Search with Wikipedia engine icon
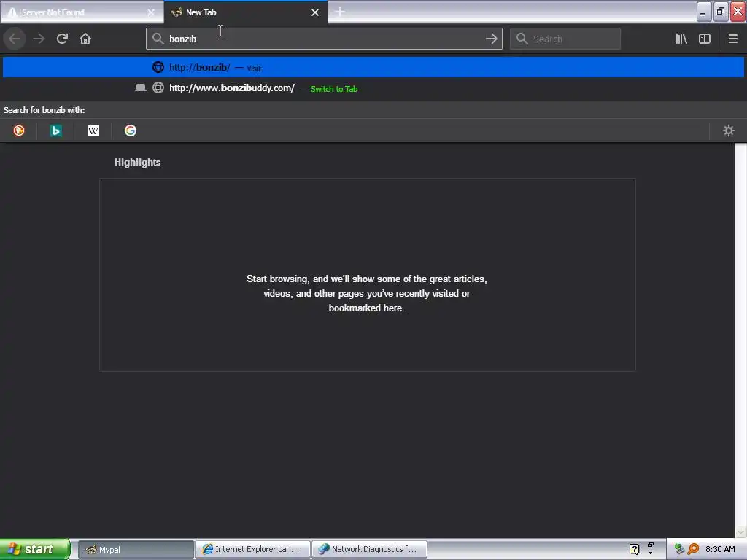Viewport: 747px width, 560px height. [x=93, y=131]
